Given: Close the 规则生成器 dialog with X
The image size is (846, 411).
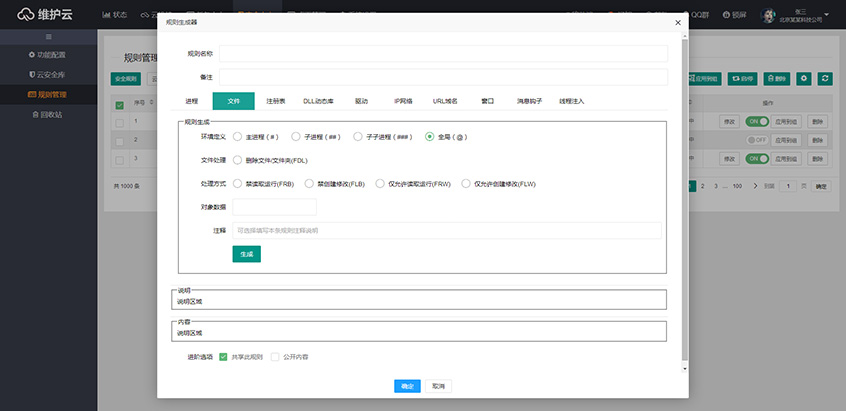Looking at the screenshot, I should coord(677,21).
